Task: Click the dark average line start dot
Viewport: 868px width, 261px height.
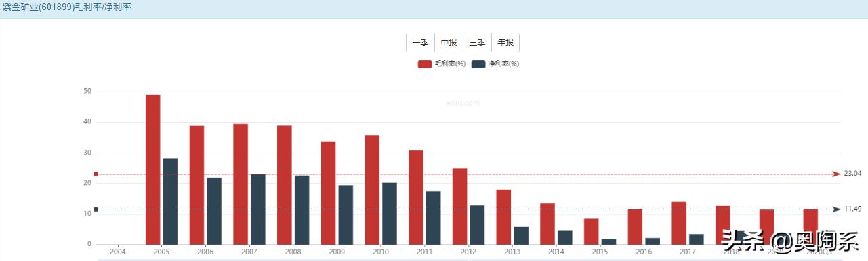Action: (x=96, y=209)
